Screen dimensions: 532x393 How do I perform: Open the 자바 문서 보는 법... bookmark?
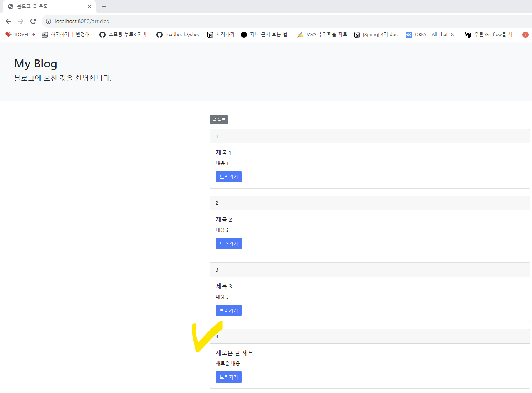[x=266, y=34]
